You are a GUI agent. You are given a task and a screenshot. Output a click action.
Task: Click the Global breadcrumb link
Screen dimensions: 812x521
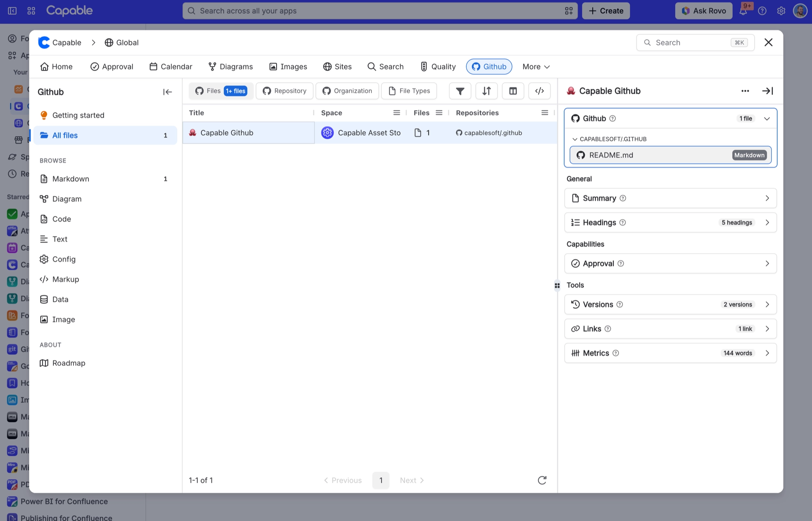[122, 43]
